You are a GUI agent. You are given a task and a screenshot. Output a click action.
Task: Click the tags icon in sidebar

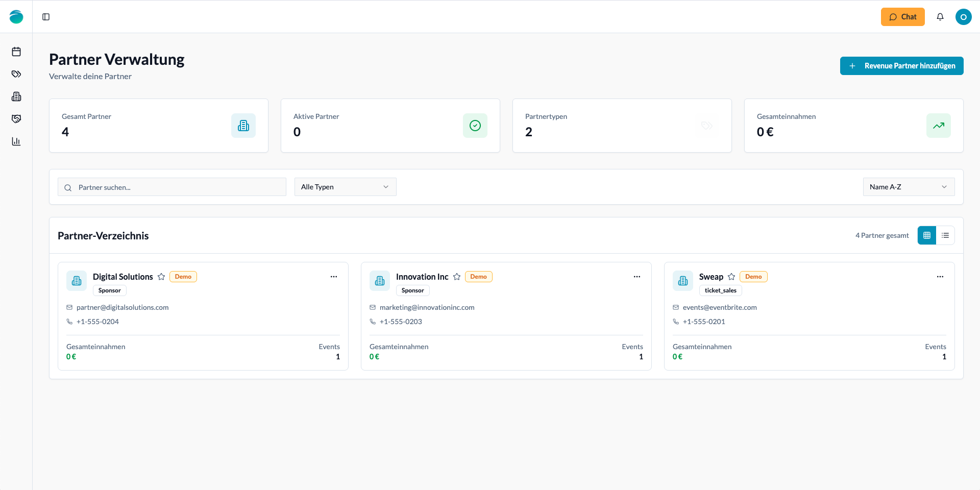tap(16, 74)
